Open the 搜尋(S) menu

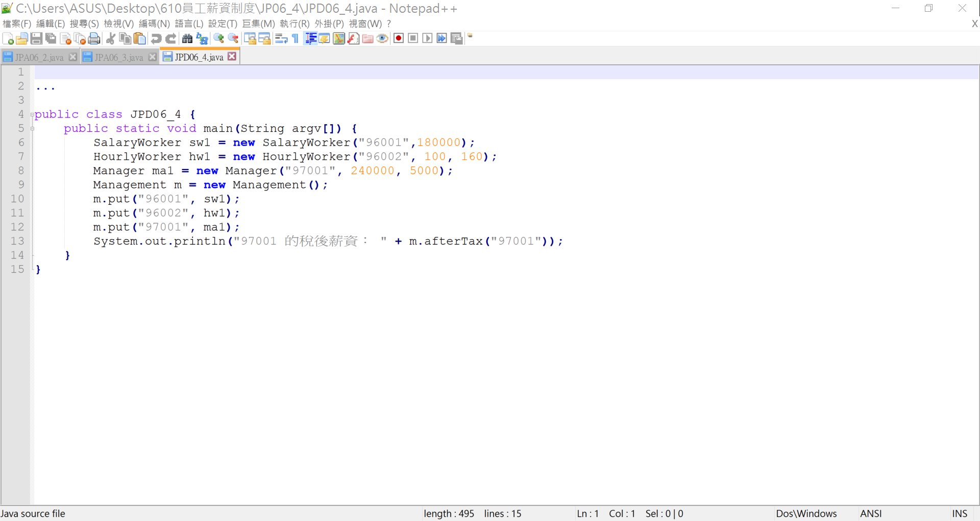click(84, 23)
